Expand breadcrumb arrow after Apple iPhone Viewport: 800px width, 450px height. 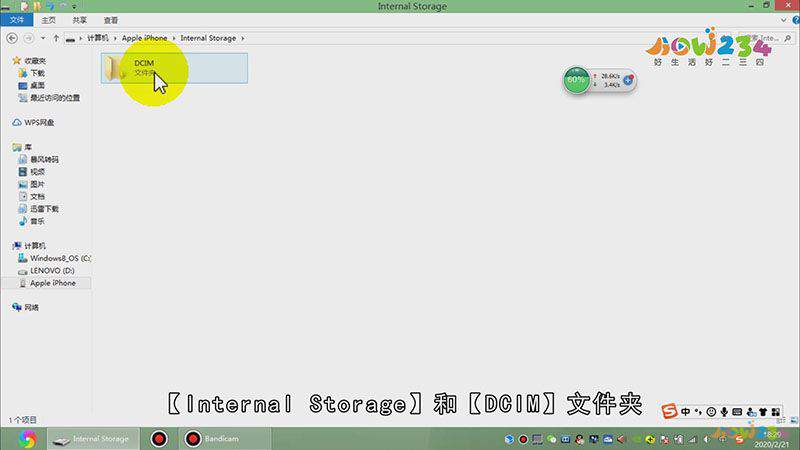[174, 38]
